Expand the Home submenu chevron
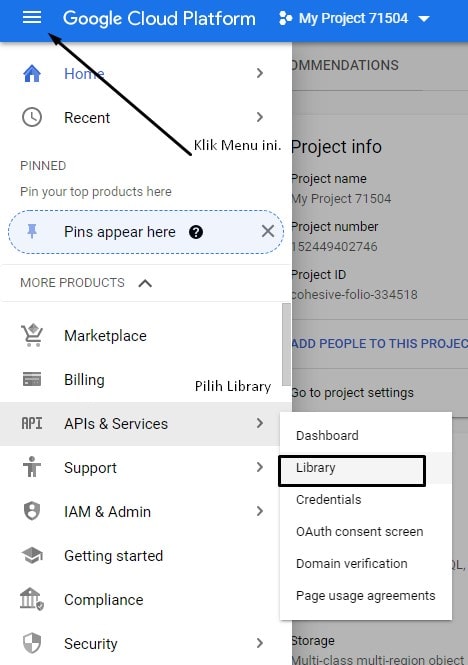This screenshot has height=665, width=468. click(x=260, y=73)
